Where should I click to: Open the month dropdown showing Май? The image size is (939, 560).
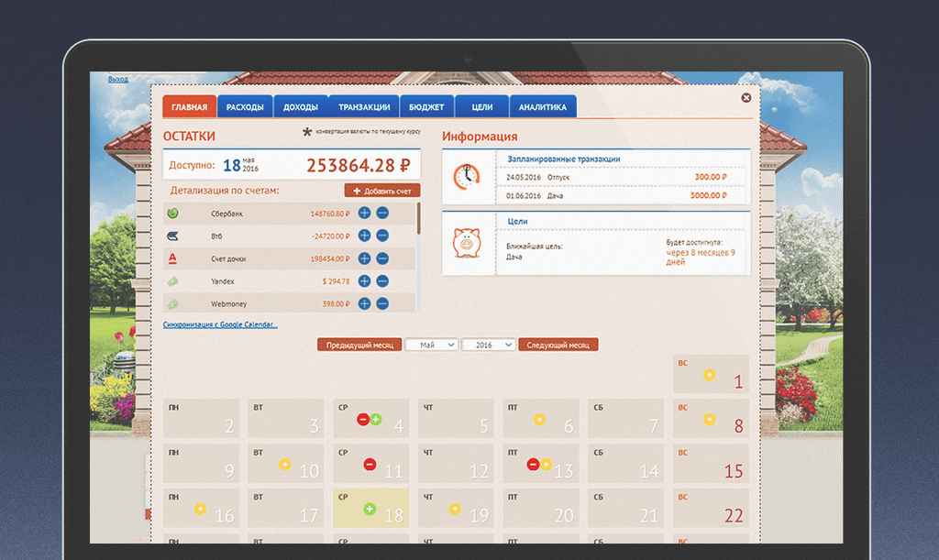(431, 346)
